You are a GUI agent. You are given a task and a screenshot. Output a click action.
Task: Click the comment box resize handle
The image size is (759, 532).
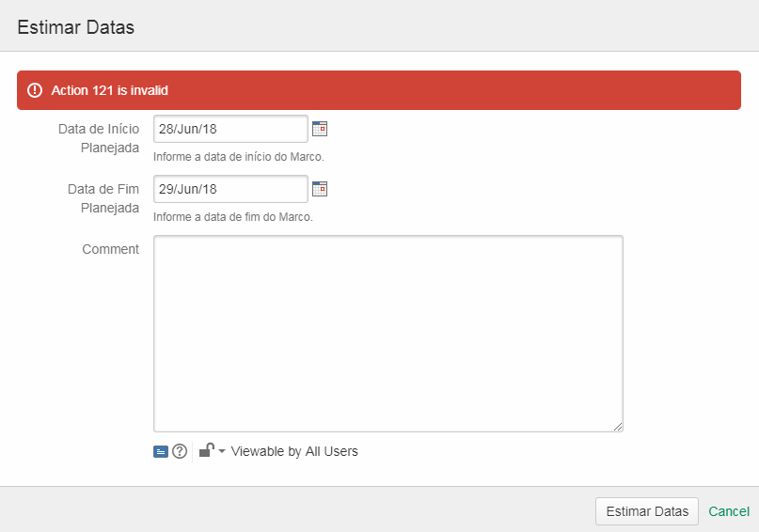pos(618,427)
